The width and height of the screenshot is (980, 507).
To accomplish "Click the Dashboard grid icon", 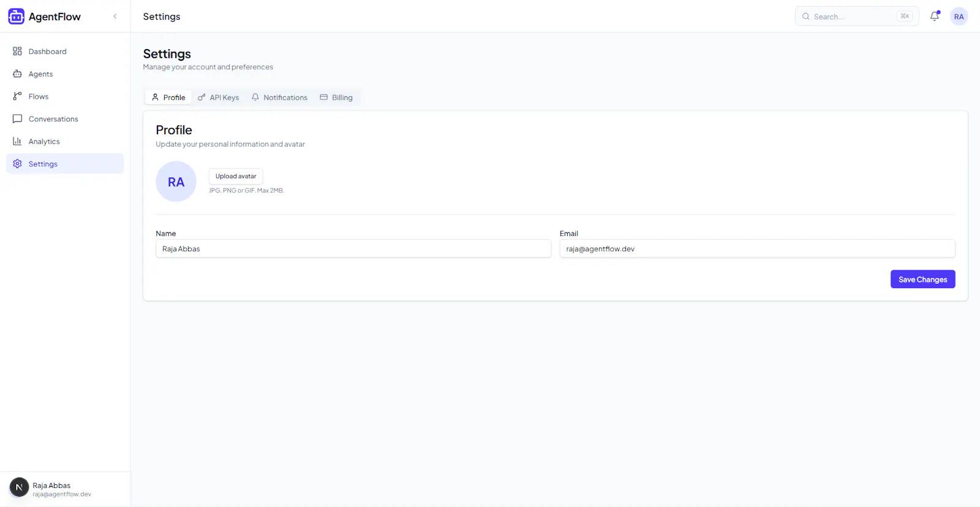I will (x=17, y=51).
